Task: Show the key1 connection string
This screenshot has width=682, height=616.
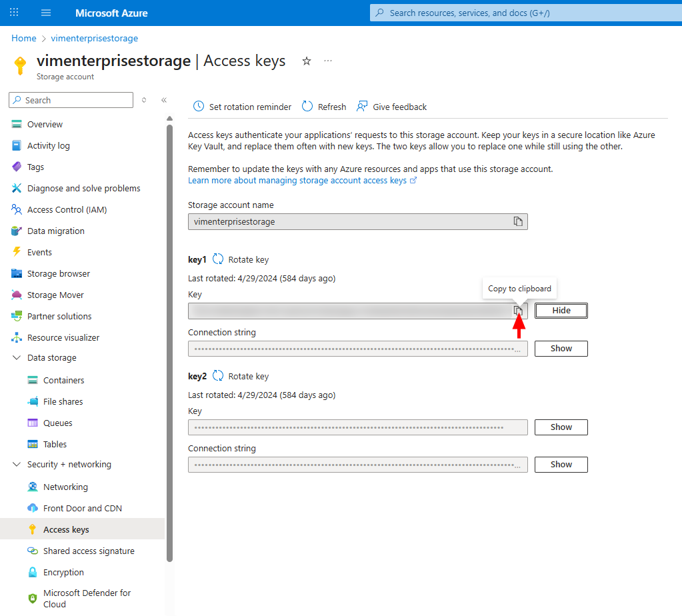Action: pos(561,348)
